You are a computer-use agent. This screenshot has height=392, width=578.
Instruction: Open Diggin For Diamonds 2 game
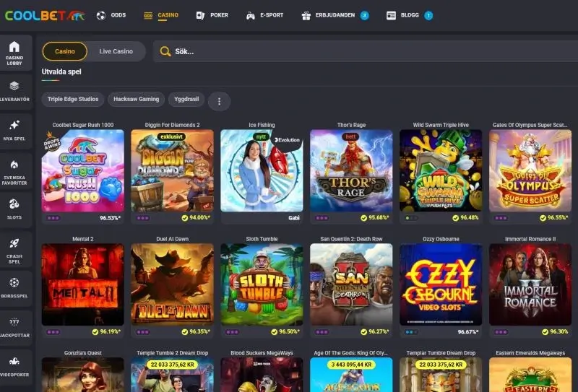[173, 170]
